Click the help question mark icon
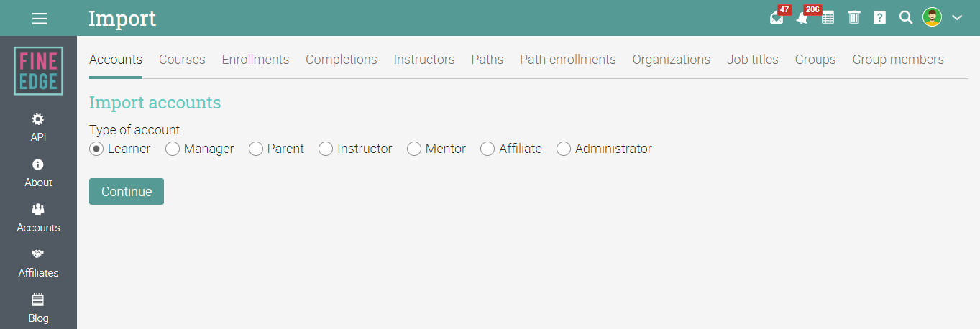 [879, 18]
